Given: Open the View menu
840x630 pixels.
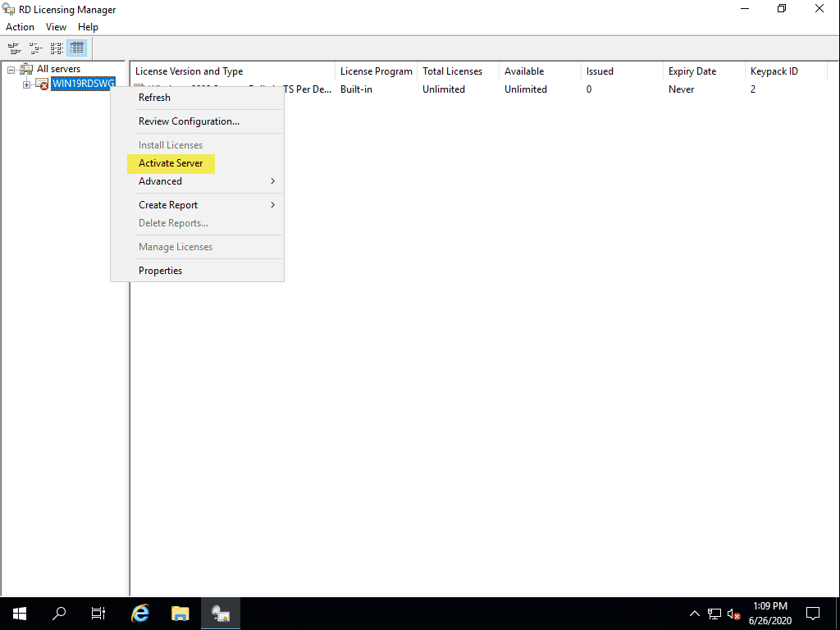Looking at the screenshot, I should click(56, 26).
